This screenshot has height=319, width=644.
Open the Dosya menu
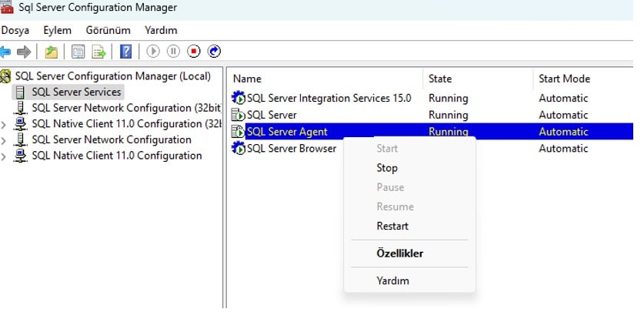coord(15,30)
